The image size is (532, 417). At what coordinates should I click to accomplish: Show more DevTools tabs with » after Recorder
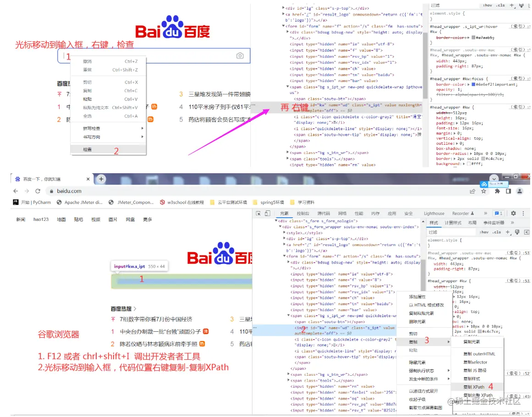[x=486, y=214]
